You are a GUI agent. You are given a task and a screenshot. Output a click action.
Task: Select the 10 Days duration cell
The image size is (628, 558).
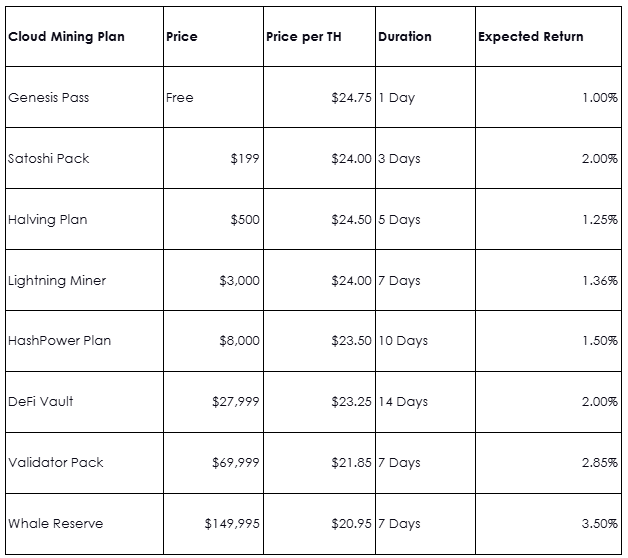click(x=403, y=341)
